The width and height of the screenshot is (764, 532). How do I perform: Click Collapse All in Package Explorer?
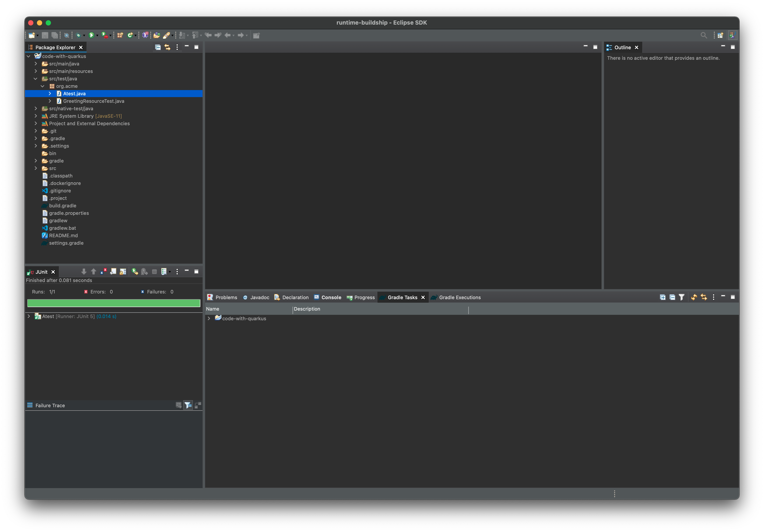pyautogui.click(x=158, y=47)
